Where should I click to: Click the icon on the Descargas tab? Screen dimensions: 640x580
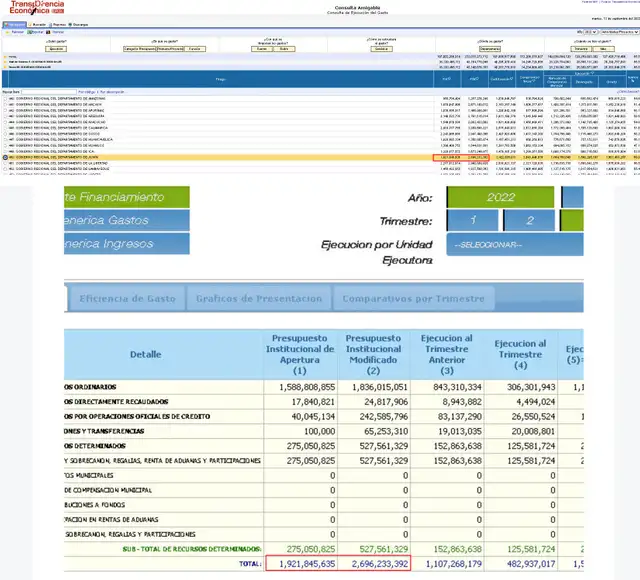[70, 24]
